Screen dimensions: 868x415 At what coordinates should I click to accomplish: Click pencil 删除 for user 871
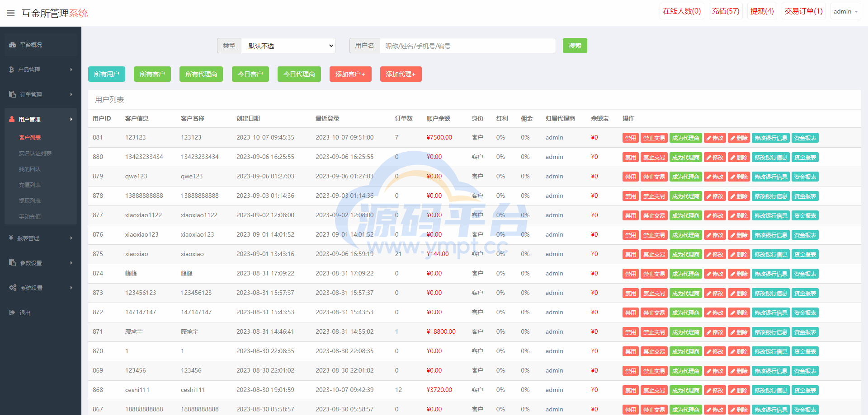click(739, 332)
